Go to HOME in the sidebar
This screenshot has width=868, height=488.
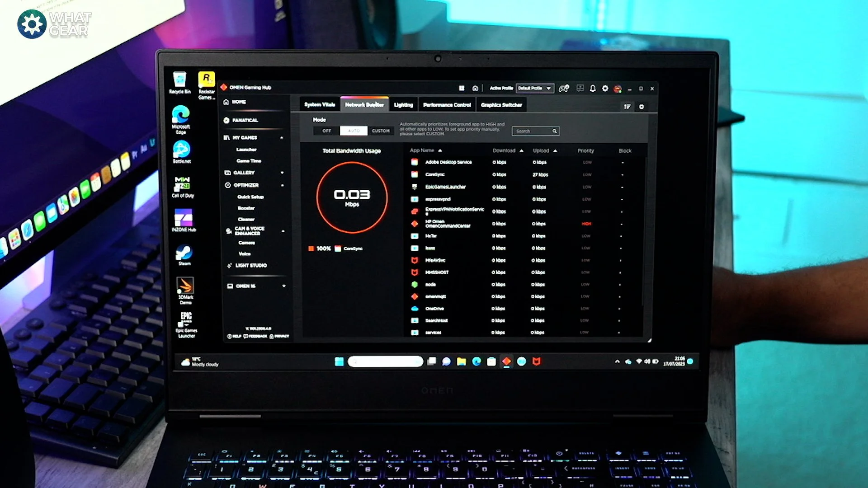tap(235, 102)
